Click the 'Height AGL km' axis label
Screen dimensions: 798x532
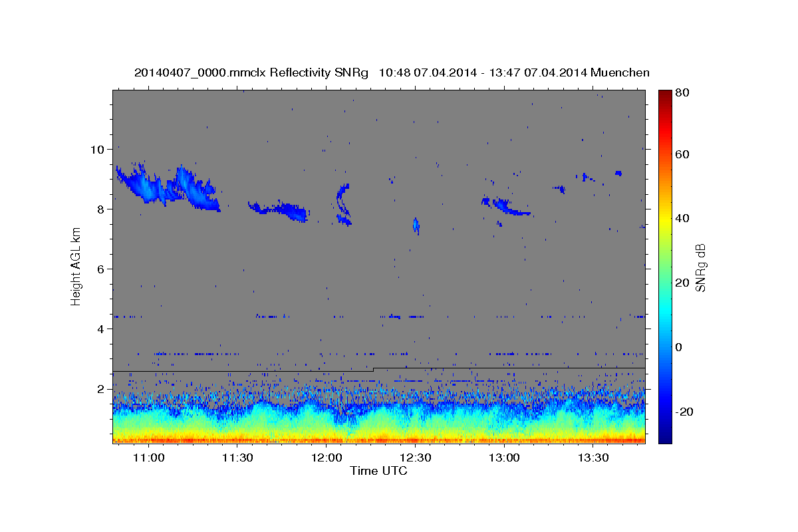point(76,266)
